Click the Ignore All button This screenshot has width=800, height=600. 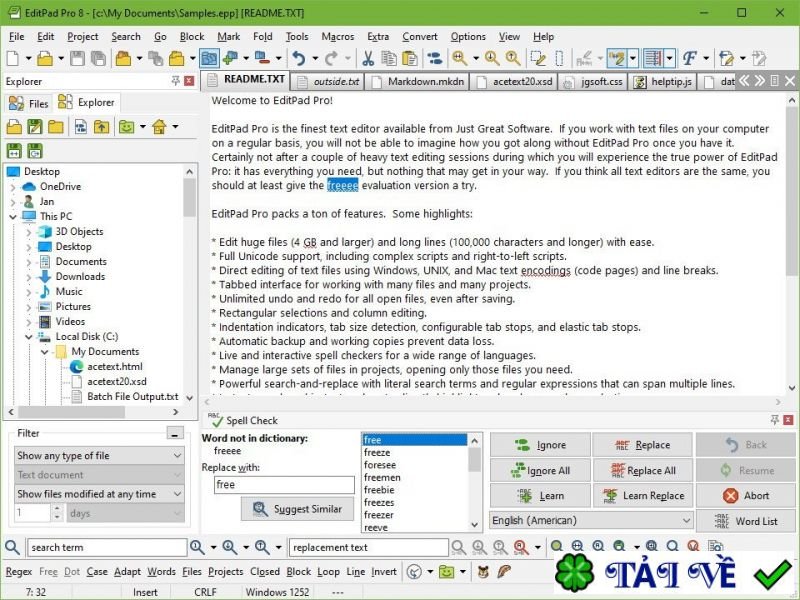[540, 470]
